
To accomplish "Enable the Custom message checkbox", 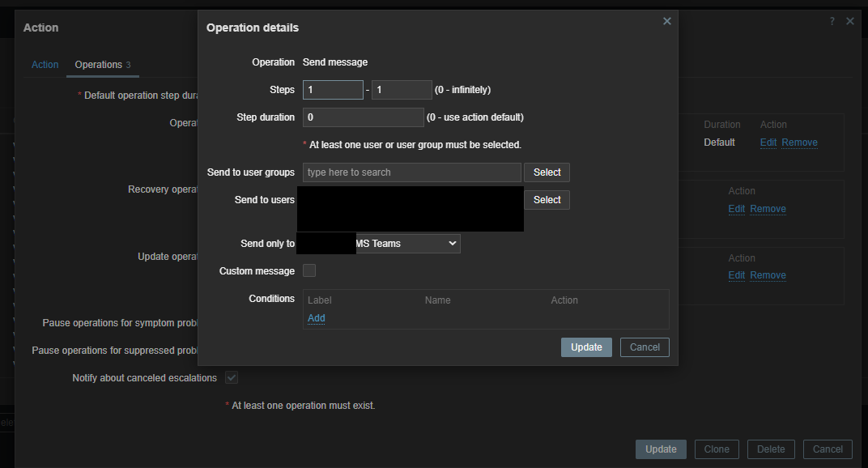I will (x=309, y=270).
